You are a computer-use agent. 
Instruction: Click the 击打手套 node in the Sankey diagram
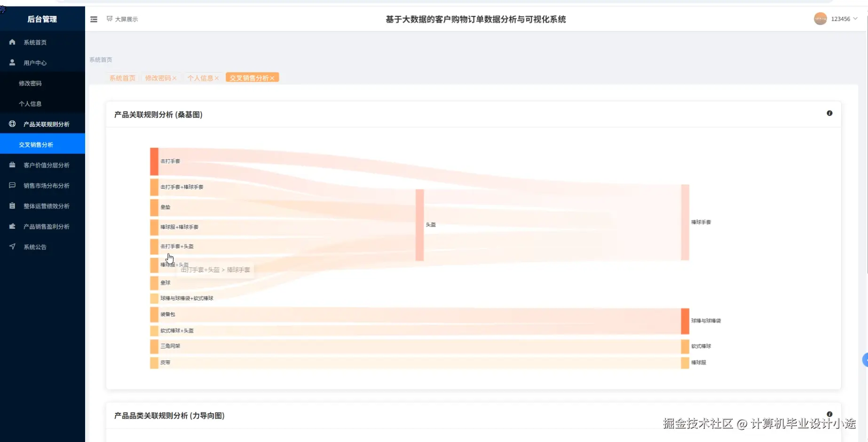154,161
